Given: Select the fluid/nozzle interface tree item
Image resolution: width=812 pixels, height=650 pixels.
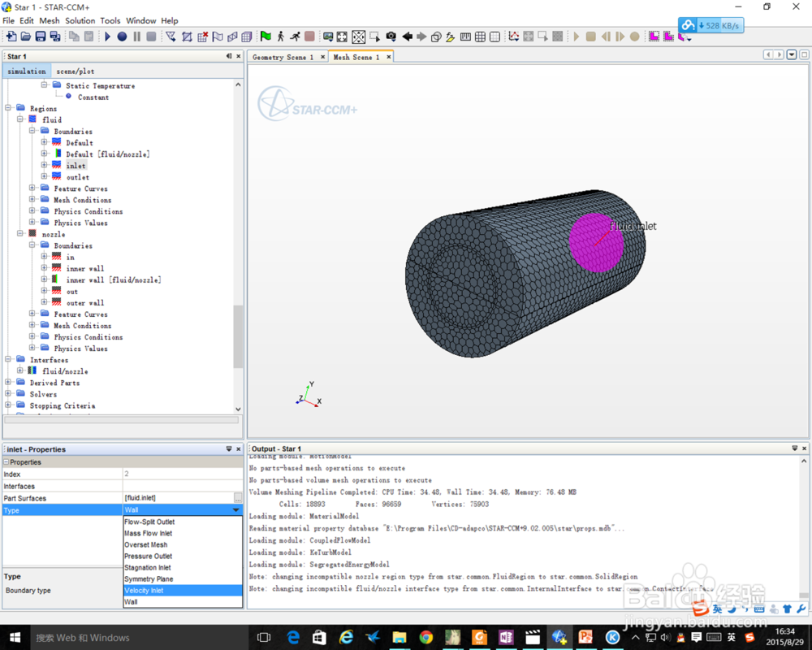Looking at the screenshot, I should point(65,371).
